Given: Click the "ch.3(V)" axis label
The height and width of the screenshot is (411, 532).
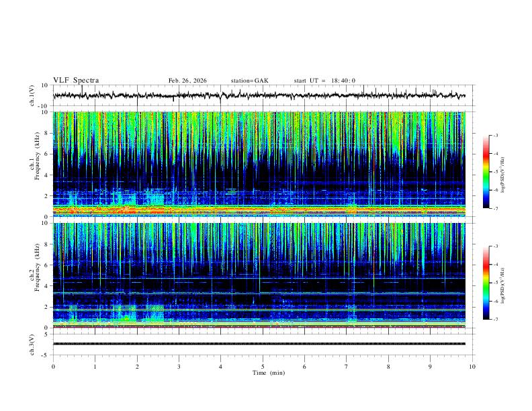Looking at the screenshot, I should [x=32, y=345].
